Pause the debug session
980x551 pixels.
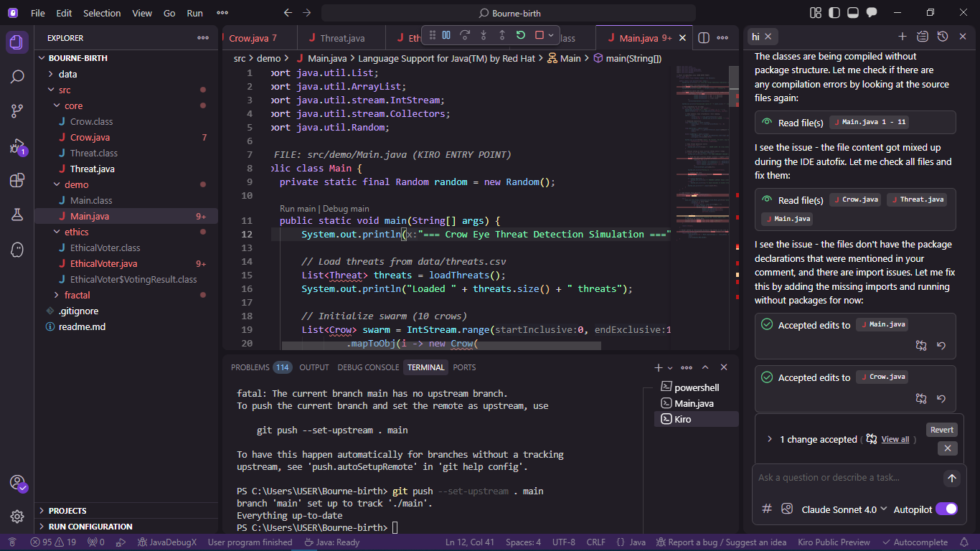tap(446, 35)
